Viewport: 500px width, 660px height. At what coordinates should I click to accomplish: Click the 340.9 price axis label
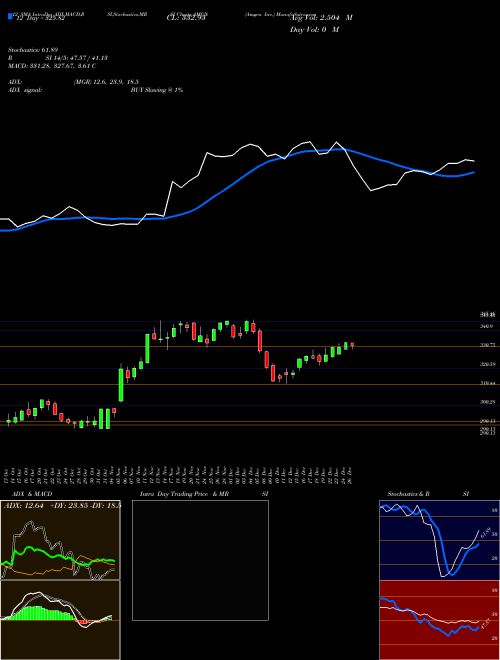click(487, 326)
